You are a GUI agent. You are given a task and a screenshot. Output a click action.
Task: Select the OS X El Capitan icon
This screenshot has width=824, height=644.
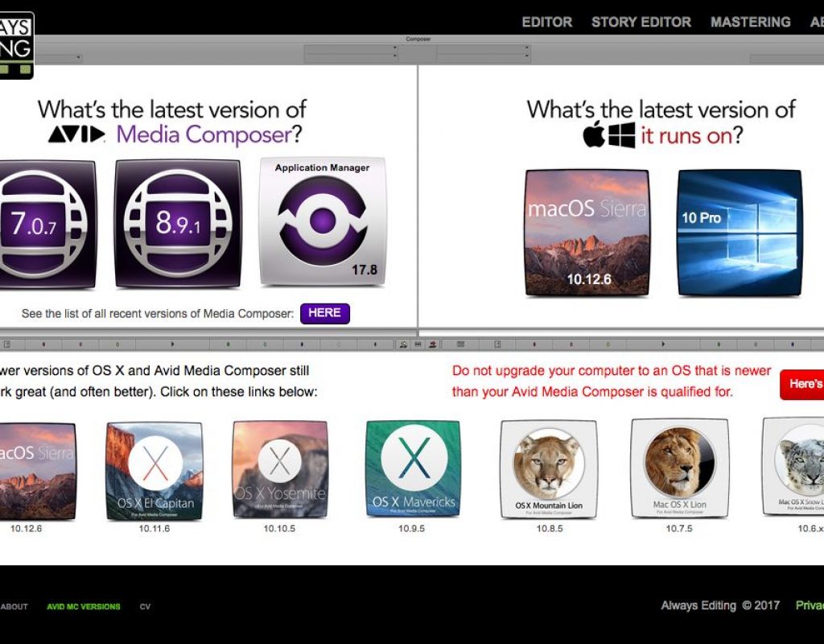[154, 471]
